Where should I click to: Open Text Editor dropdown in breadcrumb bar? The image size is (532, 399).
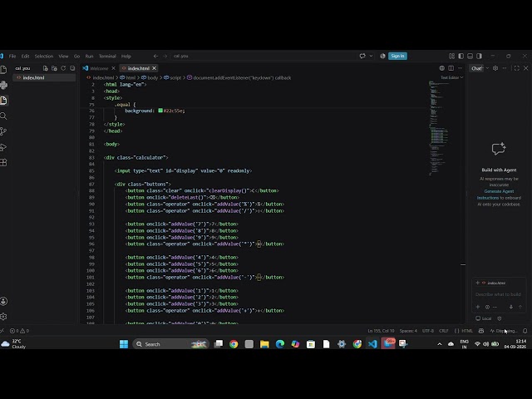click(452, 77)
